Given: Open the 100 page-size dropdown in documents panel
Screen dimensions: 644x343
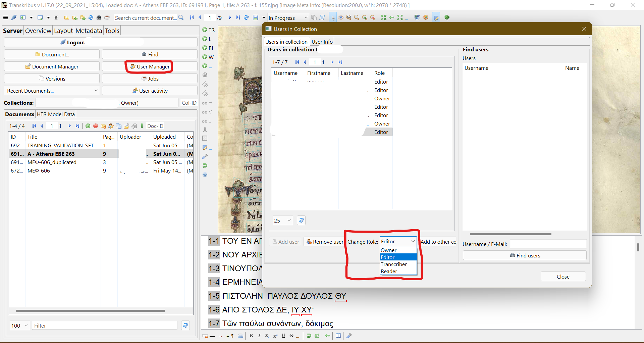Looking at the screenshot, I should pyautogui.click(x=19, y=326).
